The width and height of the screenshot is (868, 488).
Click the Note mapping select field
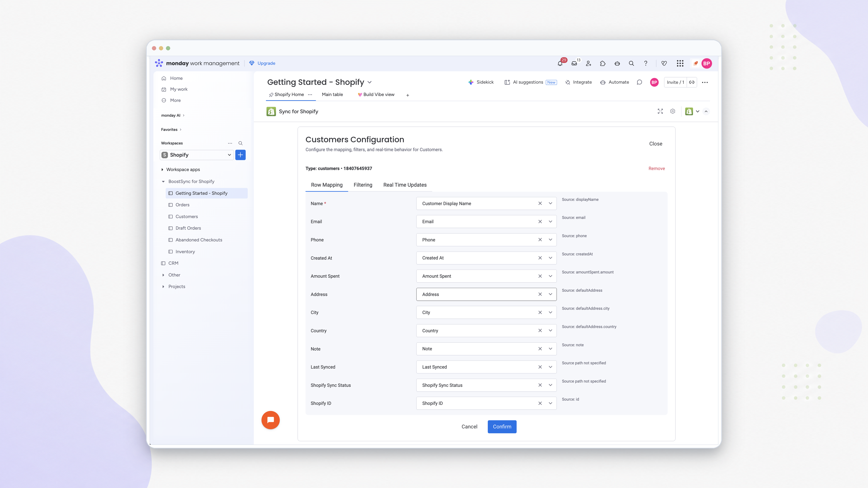click(486, 349)
